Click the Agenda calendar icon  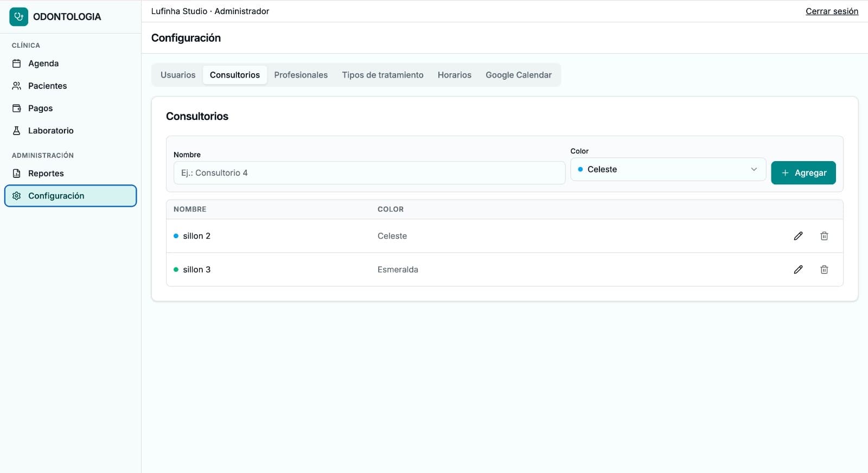(17, 63)
